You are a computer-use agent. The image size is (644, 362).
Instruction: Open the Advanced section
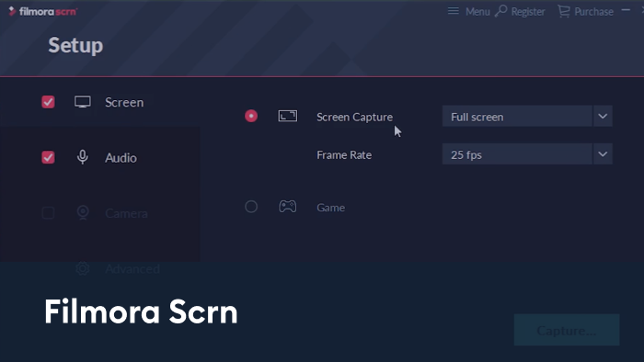click(x=132, y=269)
